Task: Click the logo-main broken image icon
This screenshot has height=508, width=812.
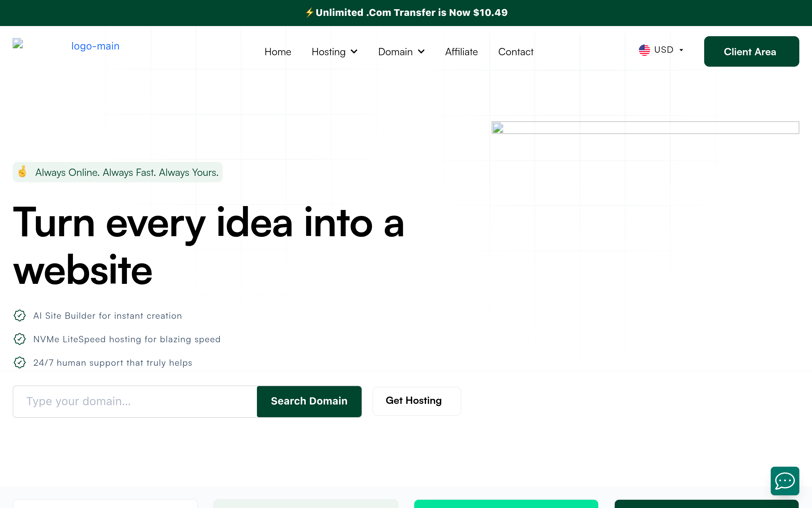Action: [x=18, y=44]
